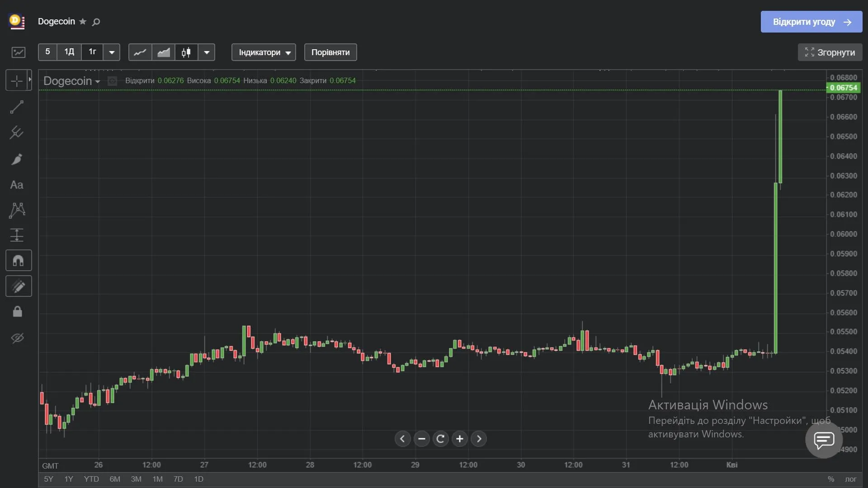The image size is (868, 488).
Task: Select the measurement and projection tool
Action: tap(17, 235)
